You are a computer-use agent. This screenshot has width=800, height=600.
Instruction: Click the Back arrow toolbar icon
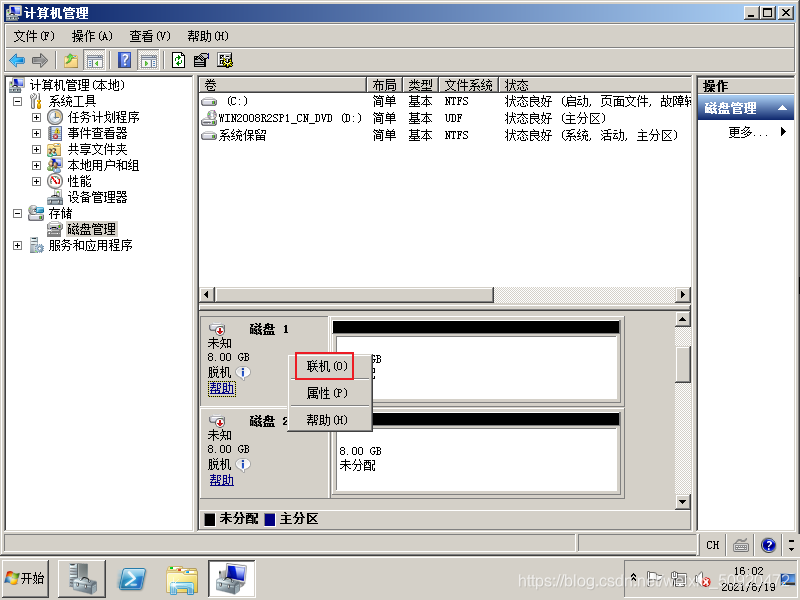click(17, 60)
